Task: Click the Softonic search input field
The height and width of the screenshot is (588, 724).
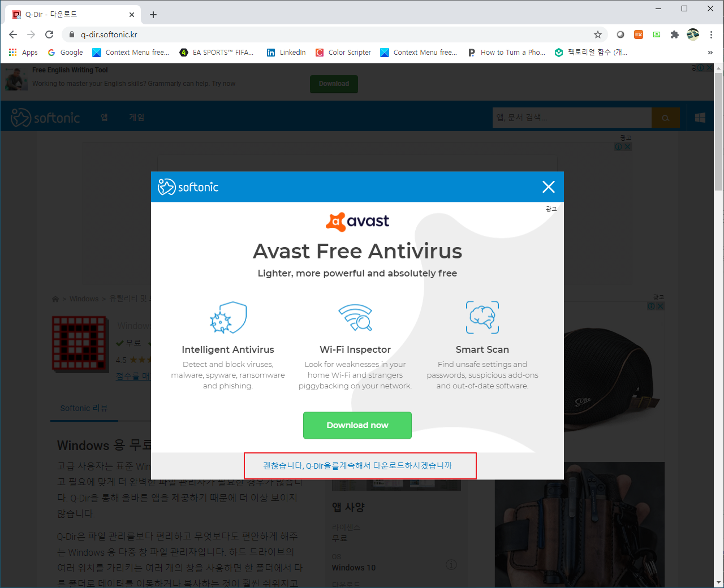Action: pyautogui.click(x=572, y=118)
